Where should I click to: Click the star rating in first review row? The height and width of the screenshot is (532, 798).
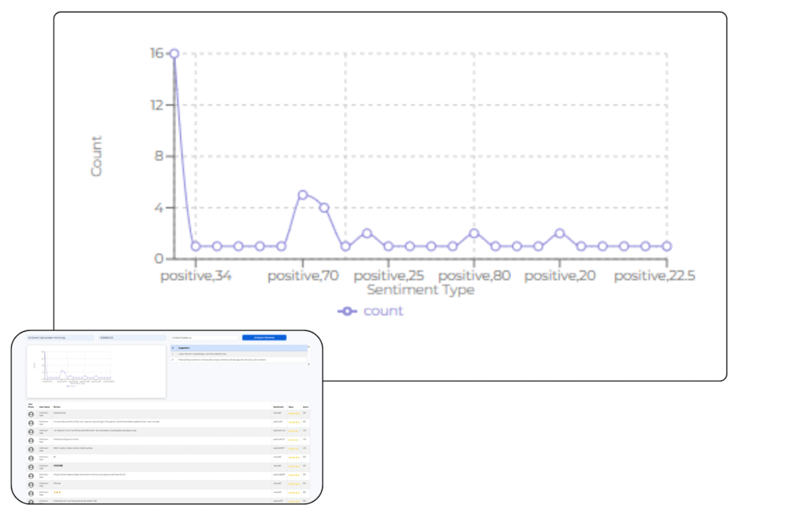294,414
